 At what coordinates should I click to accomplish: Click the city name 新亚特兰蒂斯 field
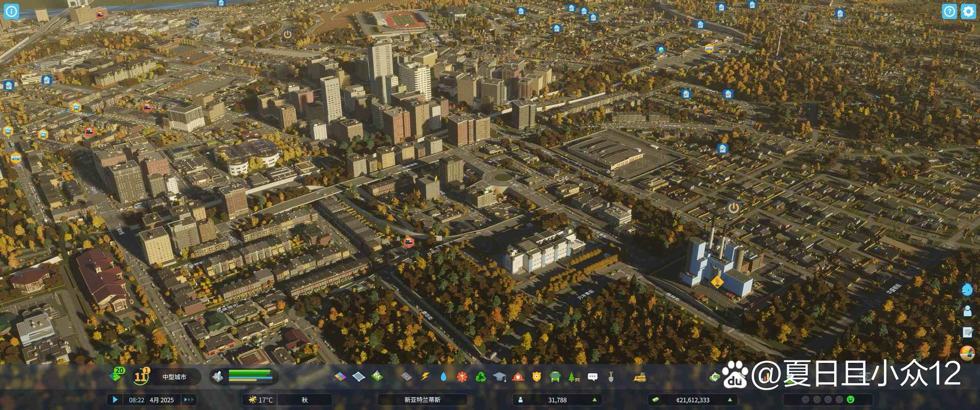pos(422,400)
